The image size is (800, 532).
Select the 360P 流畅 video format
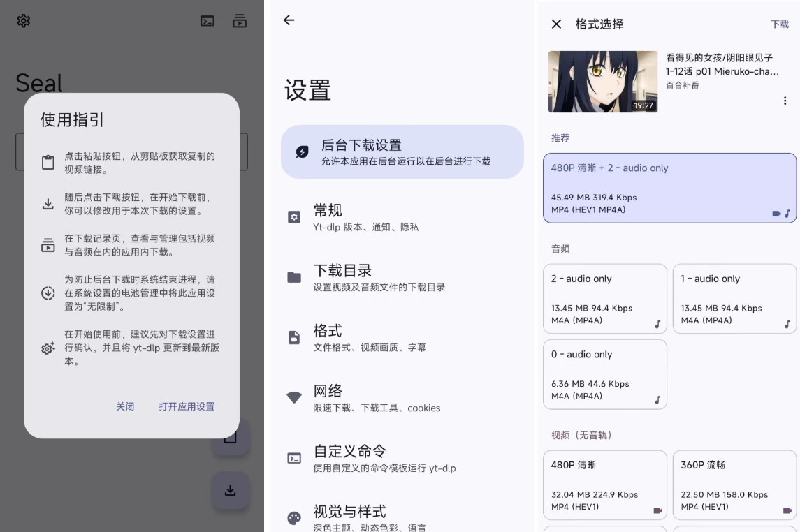click(734, 485)
